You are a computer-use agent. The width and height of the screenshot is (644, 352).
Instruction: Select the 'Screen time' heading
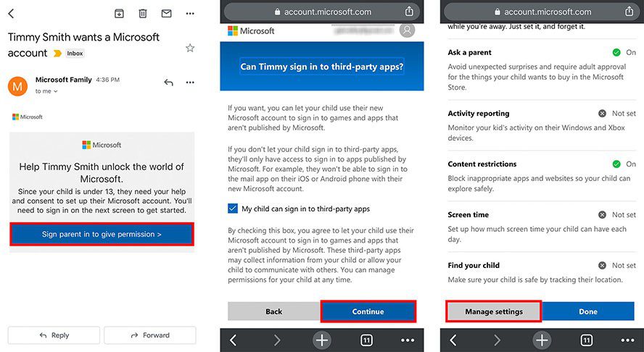pyautogui.click(x=468, y=215)
